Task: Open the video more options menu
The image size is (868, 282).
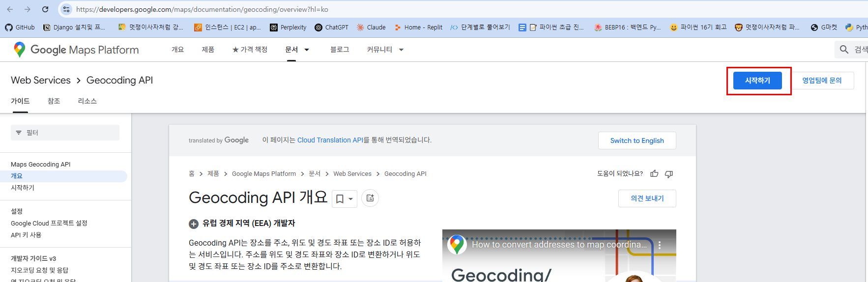Action: point(660,245)
